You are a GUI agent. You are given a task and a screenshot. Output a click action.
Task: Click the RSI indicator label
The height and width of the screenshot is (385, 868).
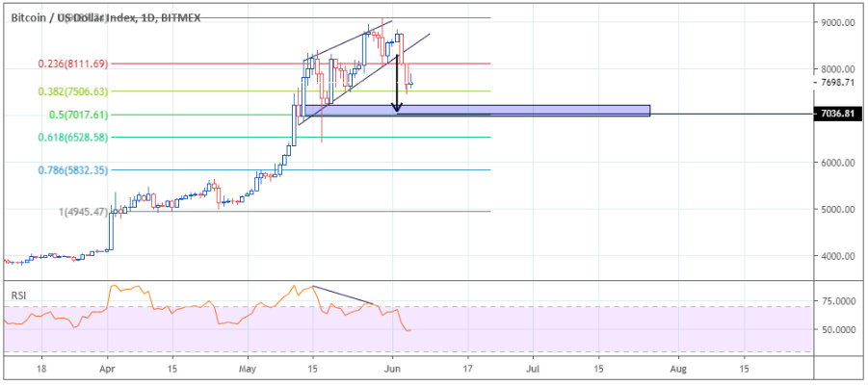pyautogui.click(x=18, y=295)
